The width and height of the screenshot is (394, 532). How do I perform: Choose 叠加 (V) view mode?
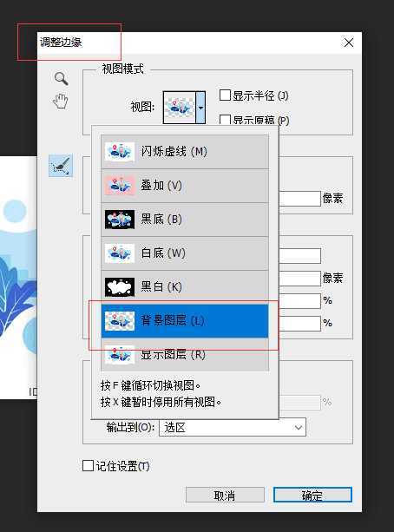coord(185,186)
